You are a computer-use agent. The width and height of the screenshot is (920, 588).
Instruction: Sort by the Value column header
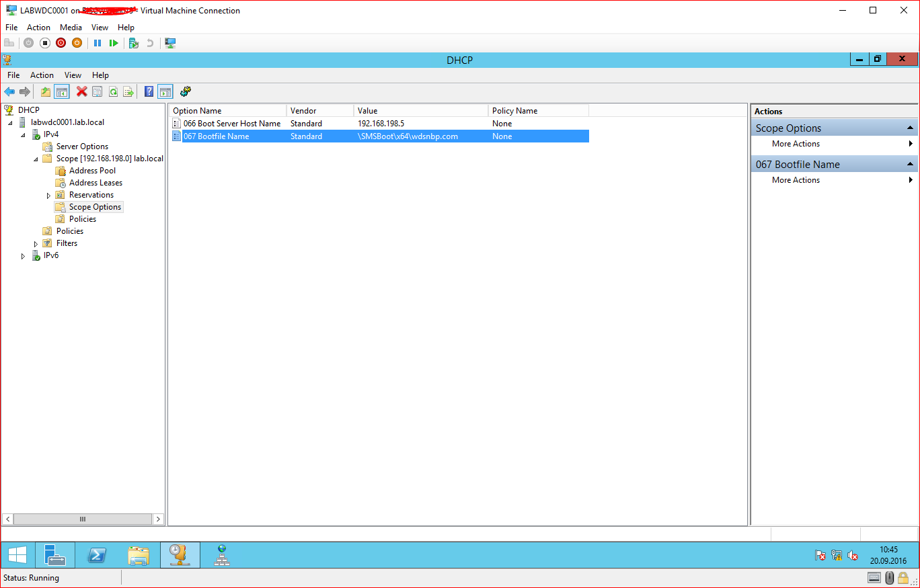click(421, 111)
